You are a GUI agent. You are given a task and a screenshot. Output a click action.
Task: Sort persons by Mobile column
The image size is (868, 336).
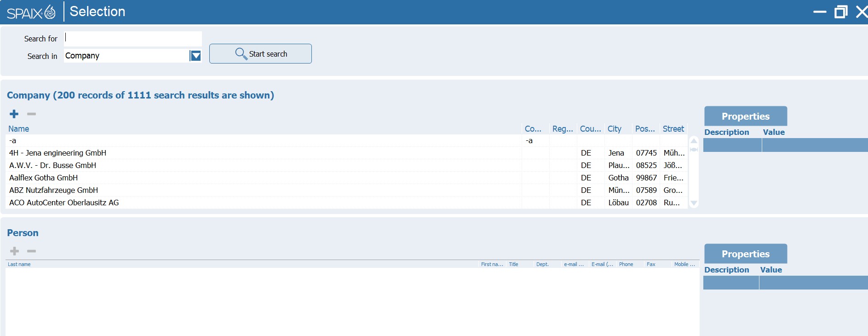pos(684,264)
